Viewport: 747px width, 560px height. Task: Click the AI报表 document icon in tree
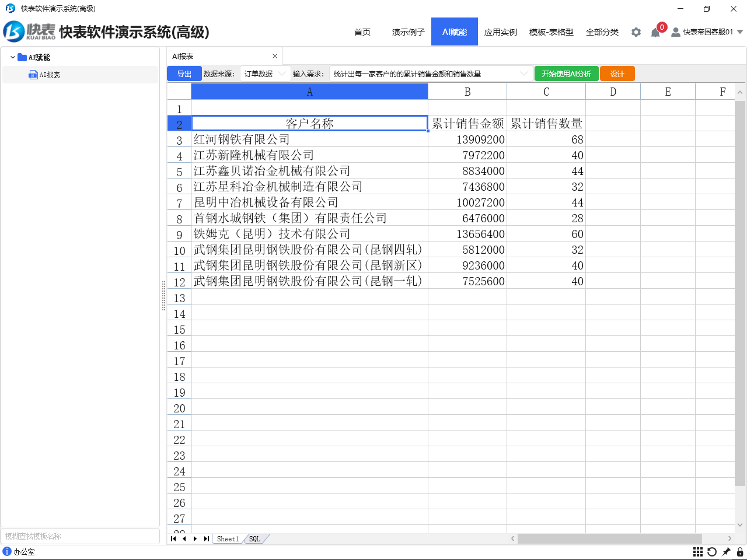pyautogui.click(x=33, y=75)
